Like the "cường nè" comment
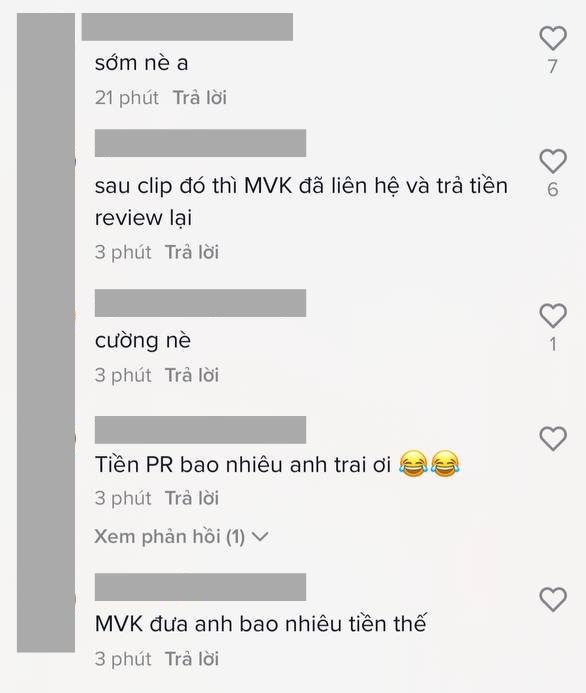 pyautogui.click(x=553, y=316)
